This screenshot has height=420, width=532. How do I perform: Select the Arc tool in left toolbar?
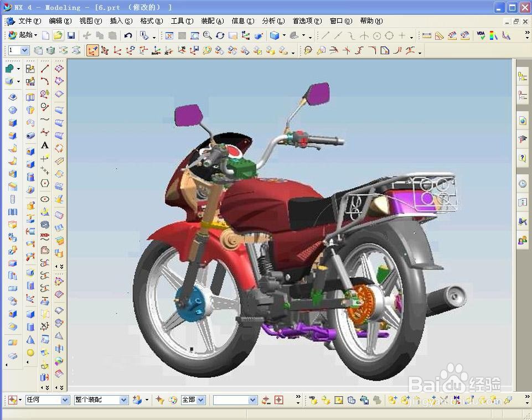click(45, 81)
